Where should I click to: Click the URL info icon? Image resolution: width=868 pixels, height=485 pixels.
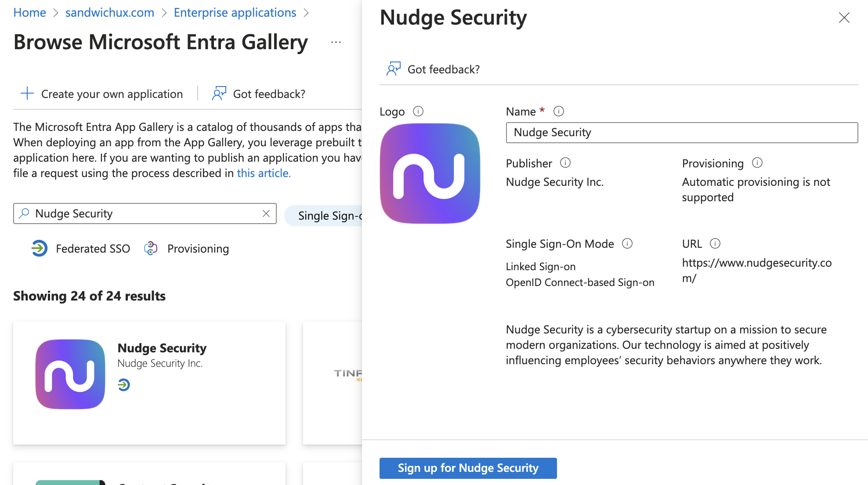[x=715, y=243]
